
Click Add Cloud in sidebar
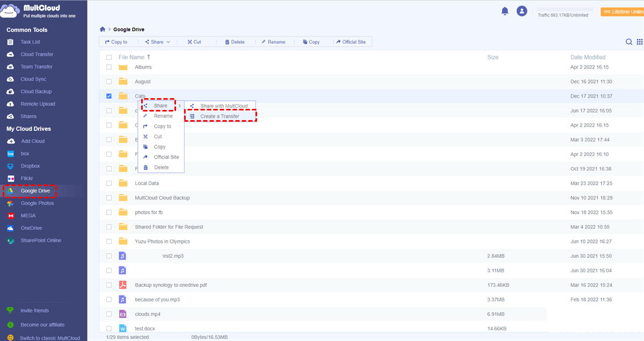pyautogui.click(x=32, y=141)
